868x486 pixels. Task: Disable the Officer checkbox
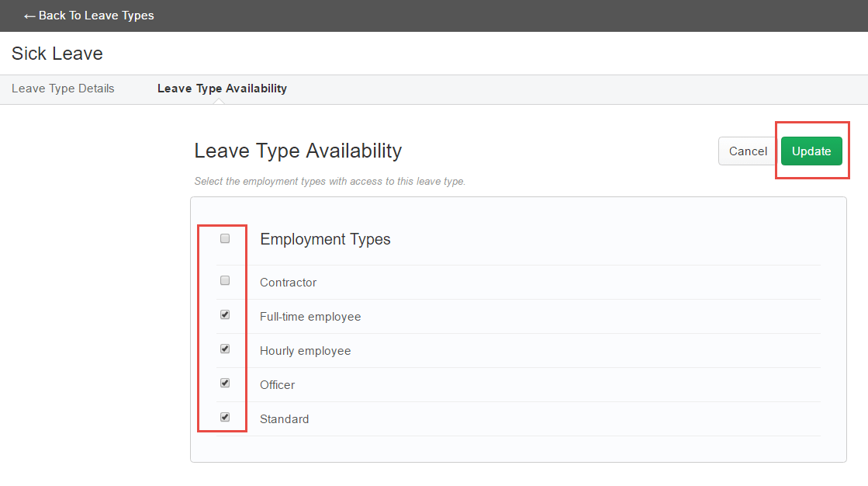tap(224, 383)
